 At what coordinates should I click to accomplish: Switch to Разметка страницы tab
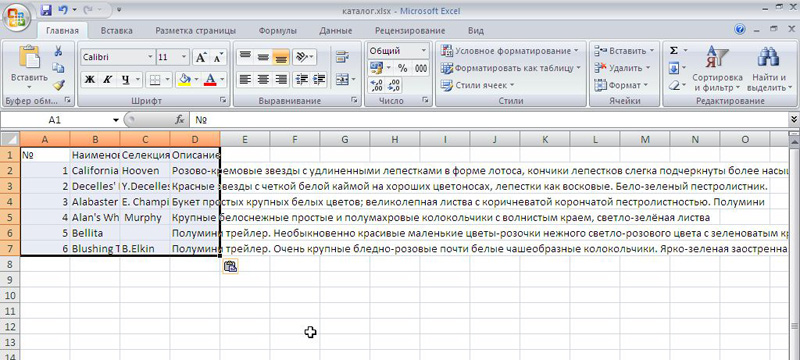(x=195, y=31)
